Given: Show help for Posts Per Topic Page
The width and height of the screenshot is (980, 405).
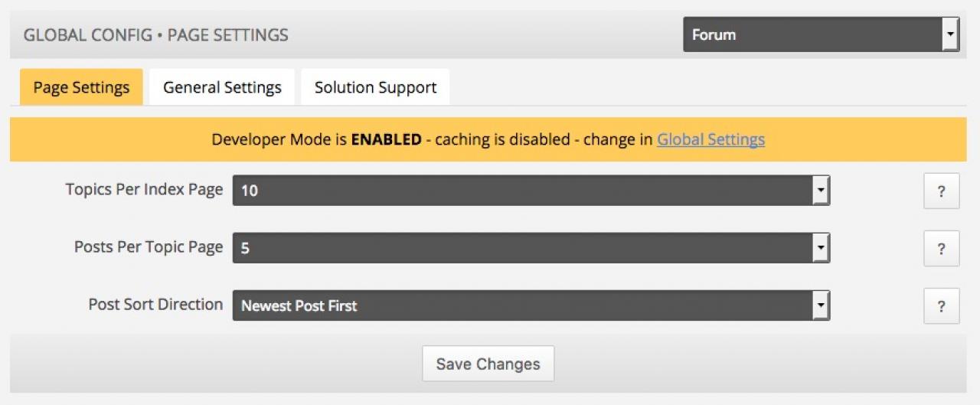Looking at the screenshot, I should [x=941, y=249].
